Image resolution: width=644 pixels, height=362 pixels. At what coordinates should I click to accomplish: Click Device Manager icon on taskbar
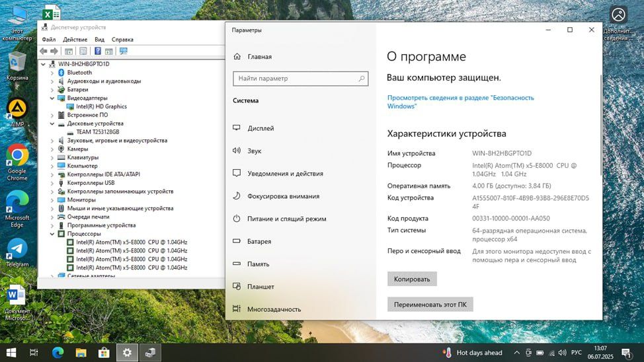[x=150, y=353]
